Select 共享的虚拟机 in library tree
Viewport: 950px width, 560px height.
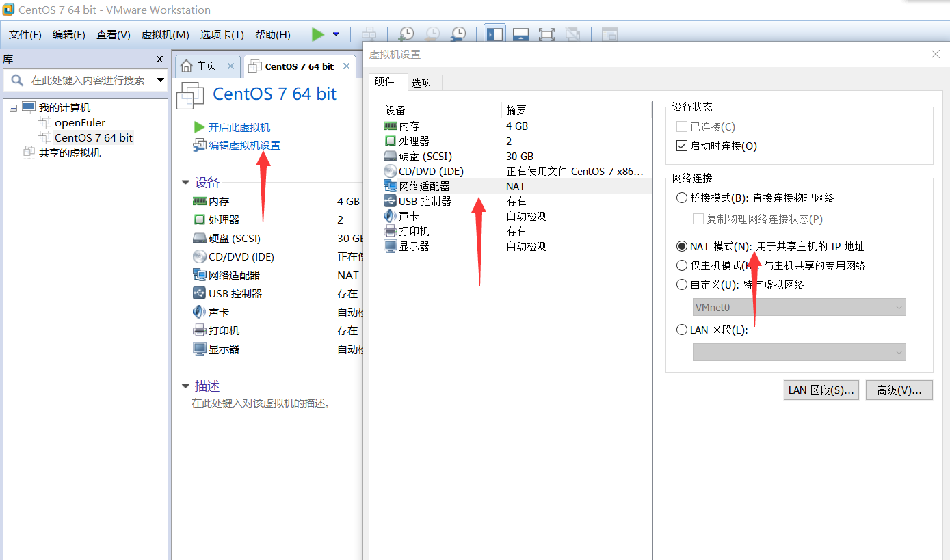click(x=69, y=152)
